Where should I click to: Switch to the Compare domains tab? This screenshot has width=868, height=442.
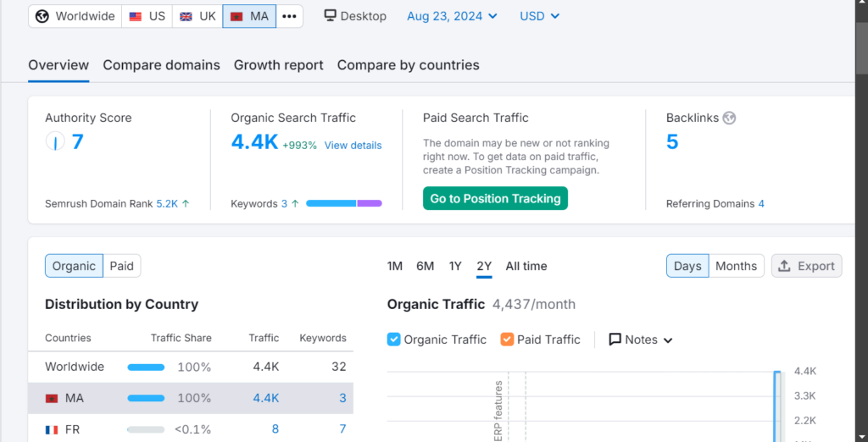click(x=161, y=65)
